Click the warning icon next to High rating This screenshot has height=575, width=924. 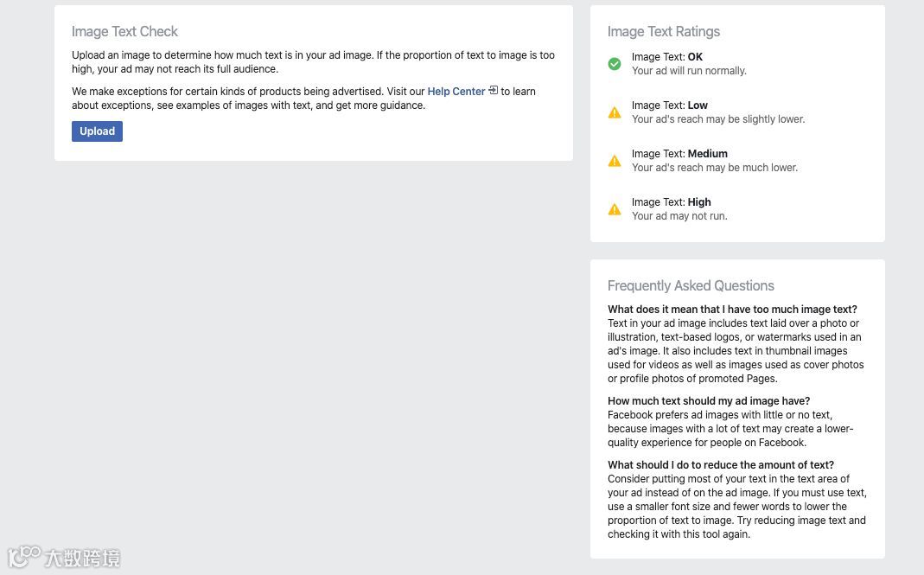coord(614,208)
